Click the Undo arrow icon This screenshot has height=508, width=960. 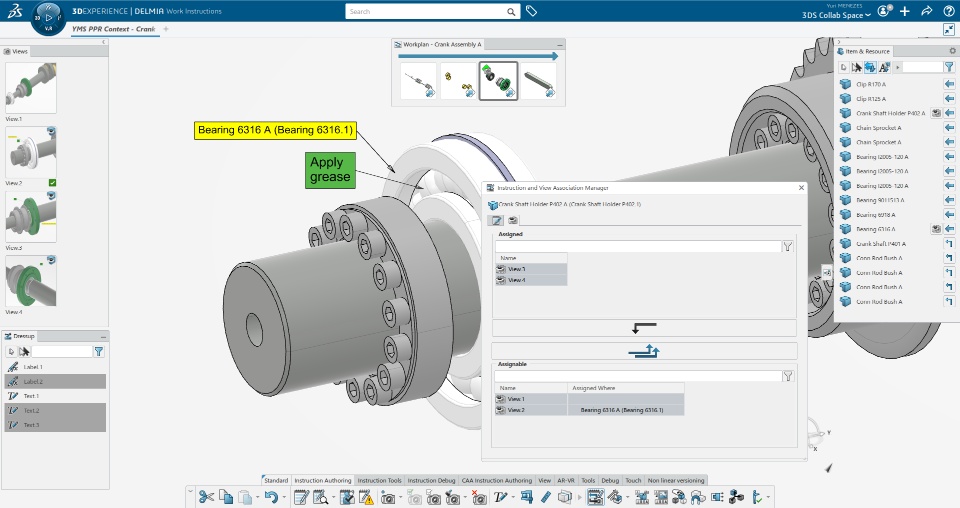click(271, 497)
